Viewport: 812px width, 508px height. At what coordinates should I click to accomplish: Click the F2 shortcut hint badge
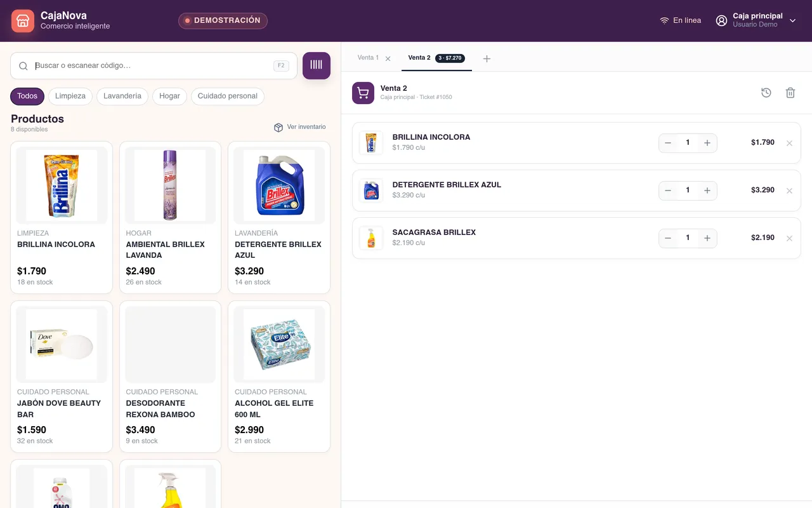(x=281, y=65)
